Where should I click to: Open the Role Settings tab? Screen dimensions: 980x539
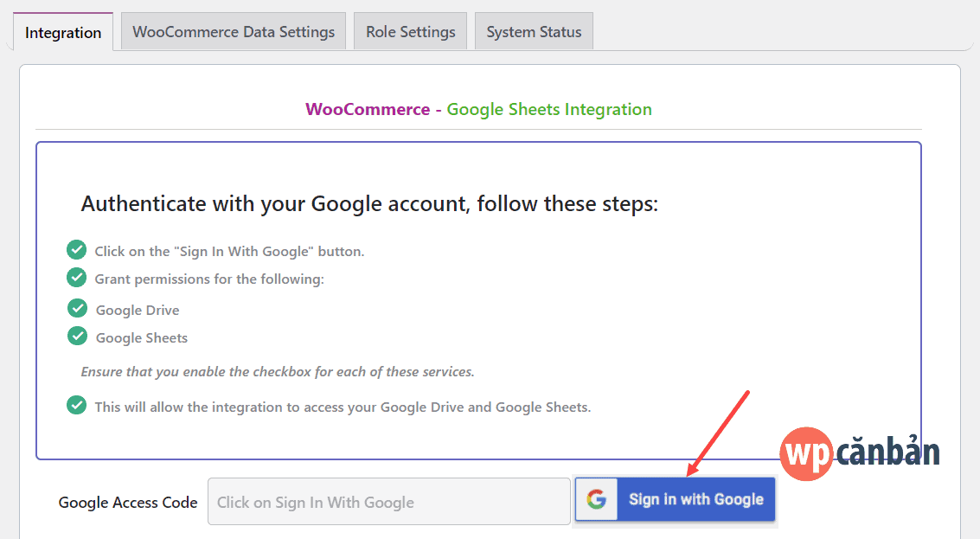(410, 31)
